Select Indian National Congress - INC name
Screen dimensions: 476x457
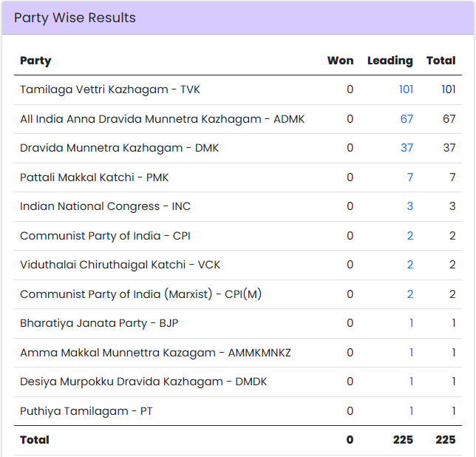(105, 206)
